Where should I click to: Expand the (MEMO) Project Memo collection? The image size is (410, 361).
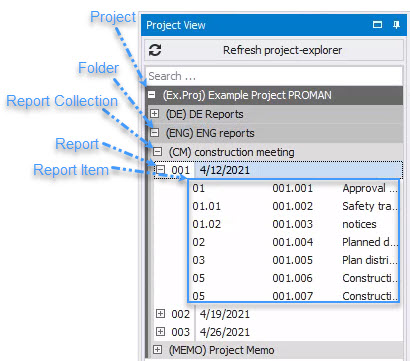click(157, 350)
